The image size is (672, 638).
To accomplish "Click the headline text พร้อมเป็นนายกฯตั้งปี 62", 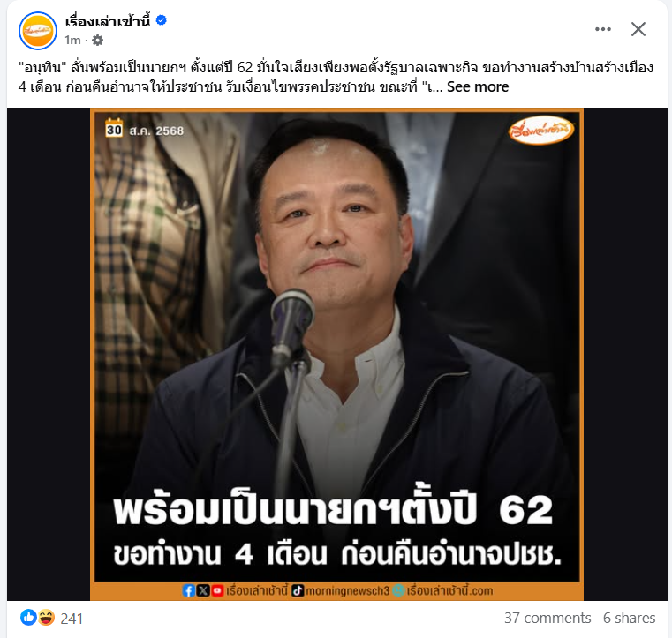I will (x=333, y=508).
